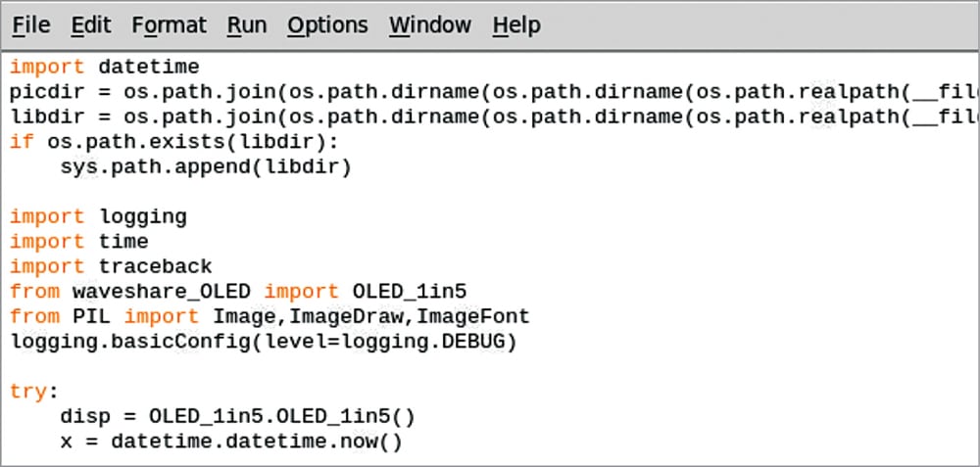Click the word 'time' after import
Viewport: 980px width, 467px height.
[x=123, y=242]
